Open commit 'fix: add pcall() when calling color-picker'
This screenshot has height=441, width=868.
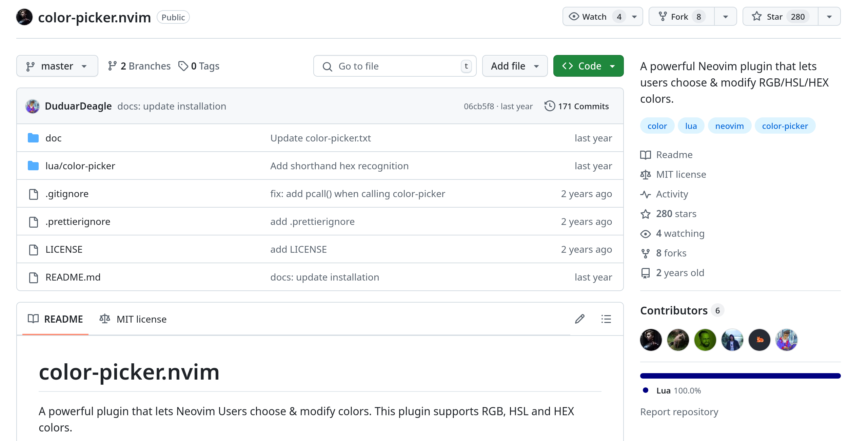point(357,194)
